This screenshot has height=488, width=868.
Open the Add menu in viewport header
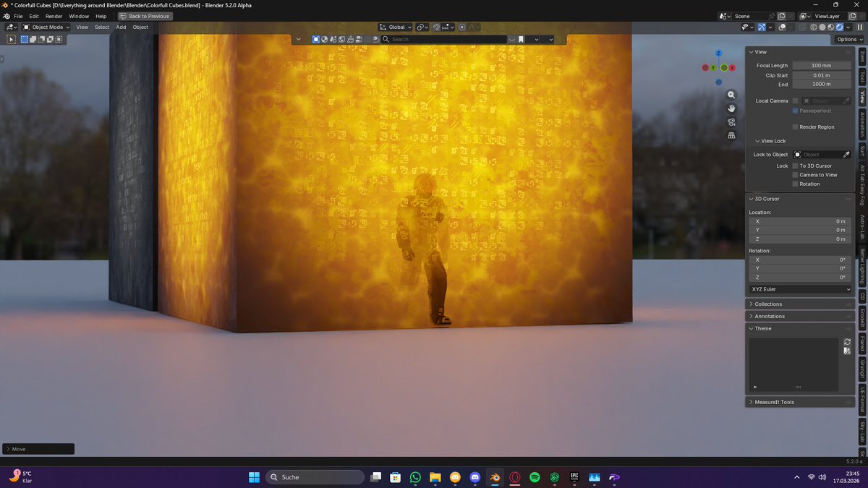tap(121, 27)
